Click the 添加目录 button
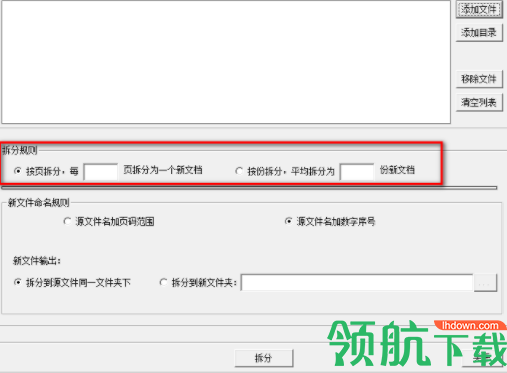This screenshot has height=373, width=507. pyautogui.click(x=479, y=33)
